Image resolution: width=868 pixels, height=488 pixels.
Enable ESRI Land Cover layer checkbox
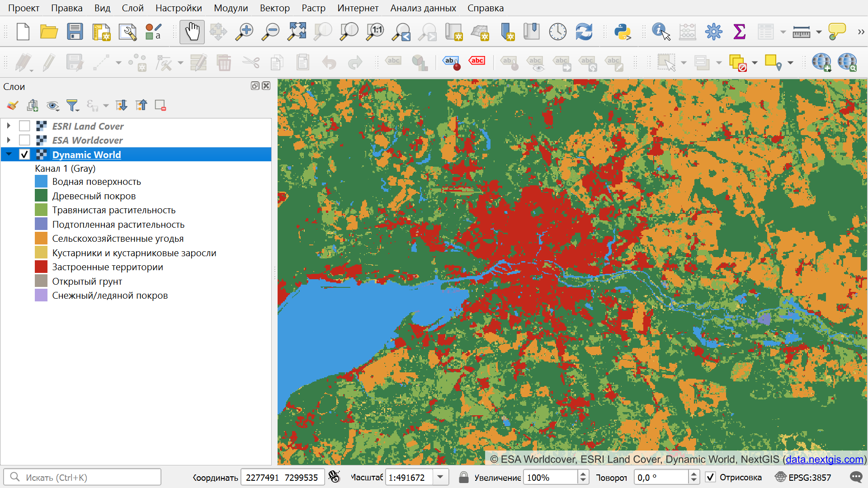(24, 126)
